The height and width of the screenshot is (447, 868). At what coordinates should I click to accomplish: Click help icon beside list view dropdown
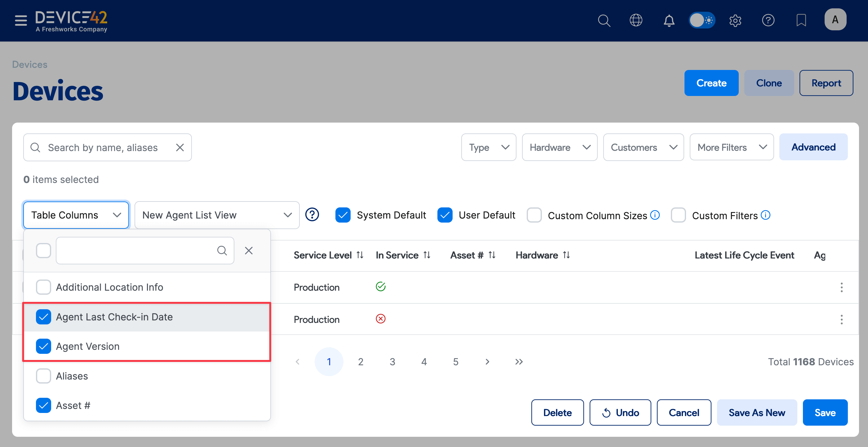[312, 215]
